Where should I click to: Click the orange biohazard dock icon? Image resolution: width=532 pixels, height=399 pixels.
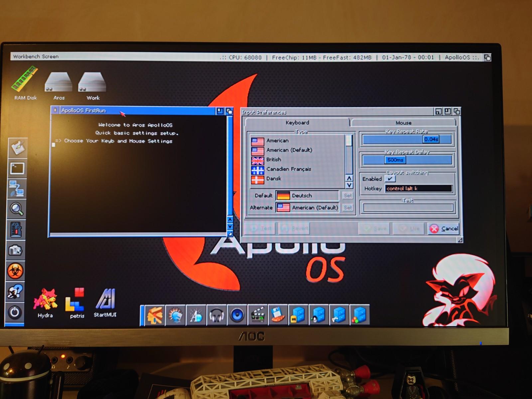15,271
